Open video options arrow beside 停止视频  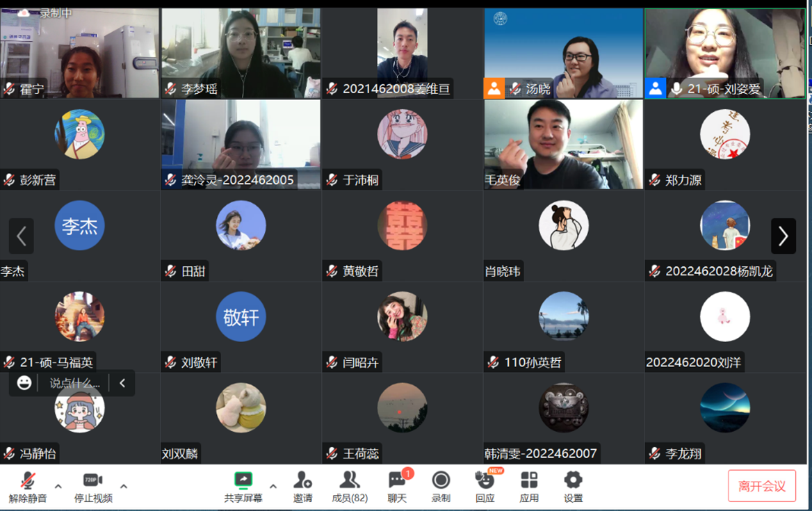tap(124, 486)
